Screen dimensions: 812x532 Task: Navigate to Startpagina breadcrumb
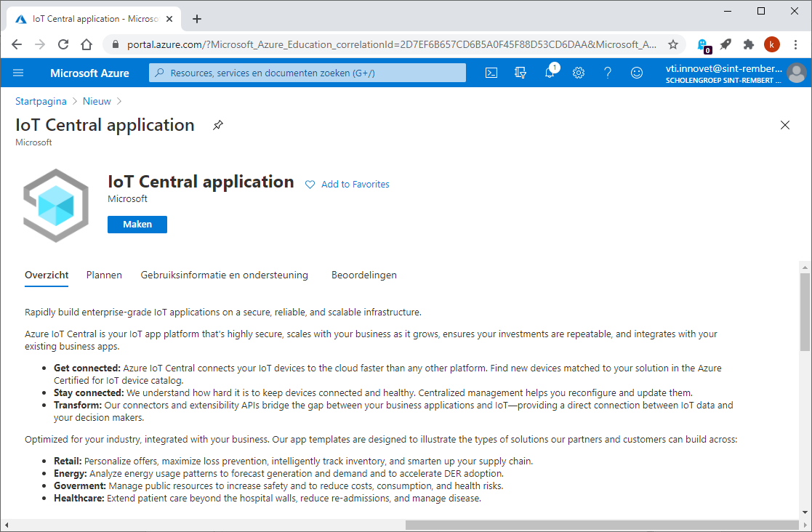[41, 102]
